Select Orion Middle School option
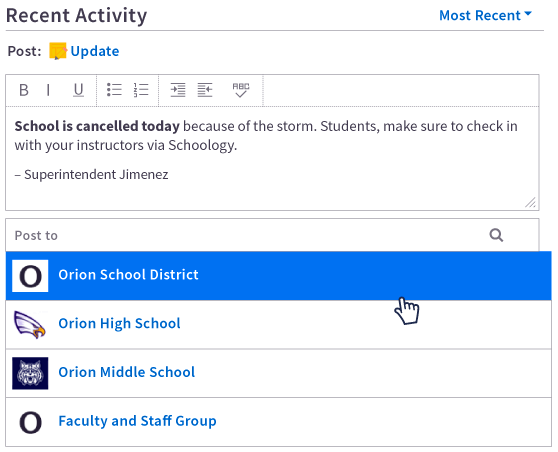 pyautogui.click(x=278, y=373)
